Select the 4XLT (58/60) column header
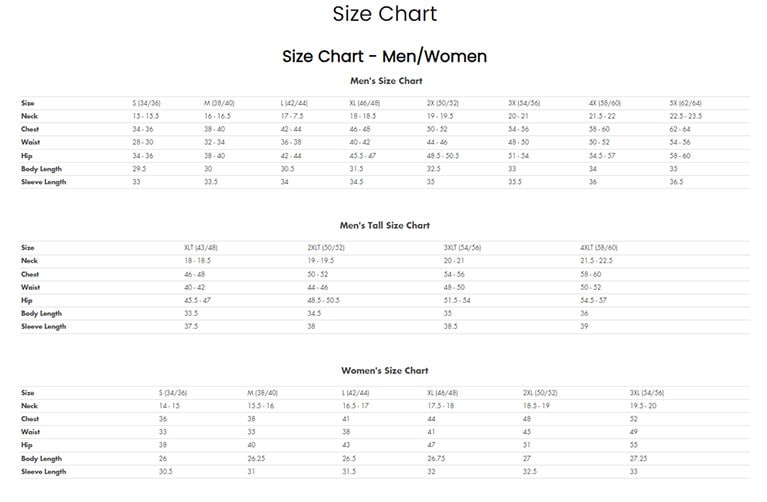767x502 pixels. [x=599, y=248]
